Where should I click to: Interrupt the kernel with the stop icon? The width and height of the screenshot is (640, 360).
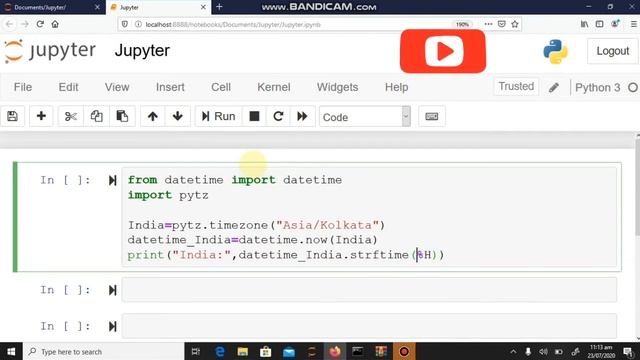(254, 116)
